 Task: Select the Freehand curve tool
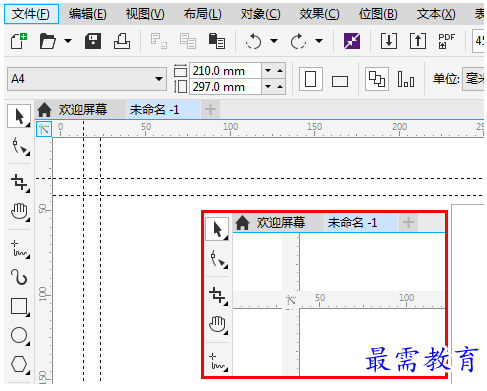(20, 249)
